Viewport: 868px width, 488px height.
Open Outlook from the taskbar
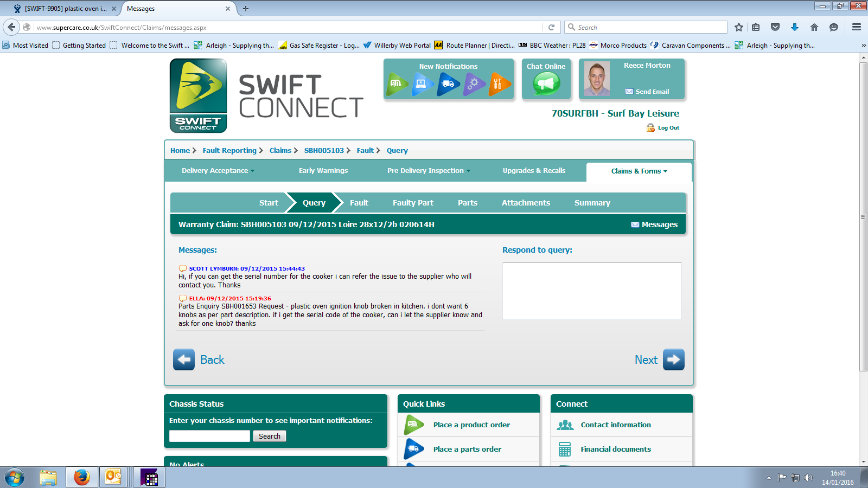[x=113, y=478]
